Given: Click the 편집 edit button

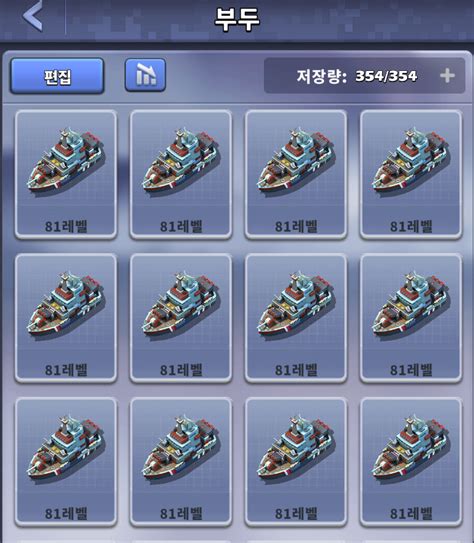Looking at the screenshot, I should point(57,76).
